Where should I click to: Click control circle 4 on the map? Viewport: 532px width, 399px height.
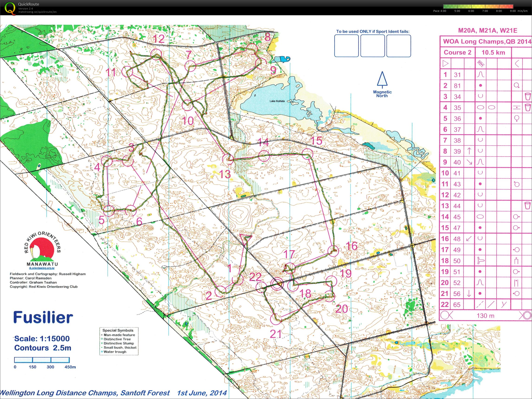coord(107,161)
